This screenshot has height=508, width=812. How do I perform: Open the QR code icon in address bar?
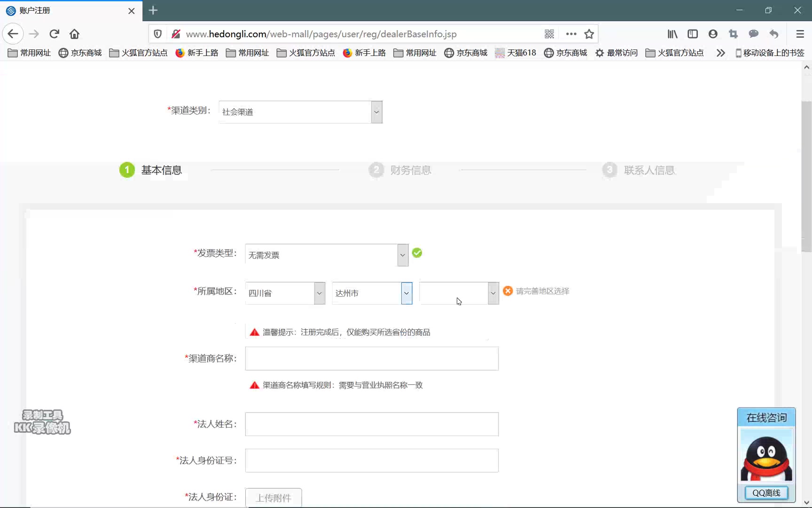[549, 34]
